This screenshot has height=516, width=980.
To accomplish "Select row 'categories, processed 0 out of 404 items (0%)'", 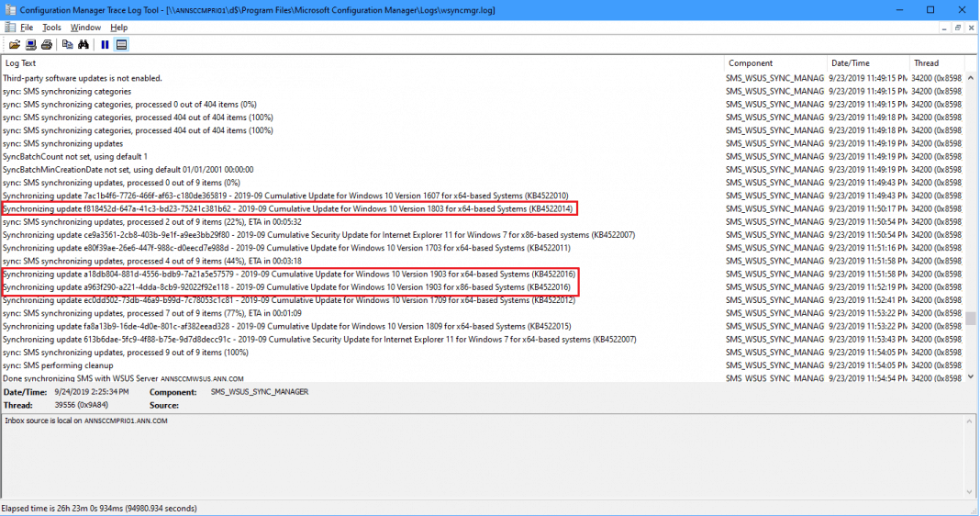I will [482, 105].
